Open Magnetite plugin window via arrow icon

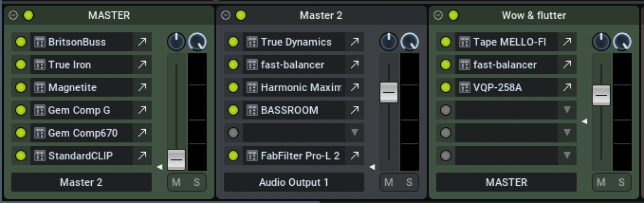142,87
